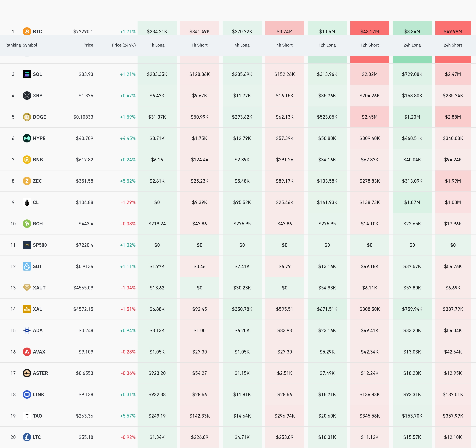
Task: Sort by the 1h Short column
Action: 199,45
